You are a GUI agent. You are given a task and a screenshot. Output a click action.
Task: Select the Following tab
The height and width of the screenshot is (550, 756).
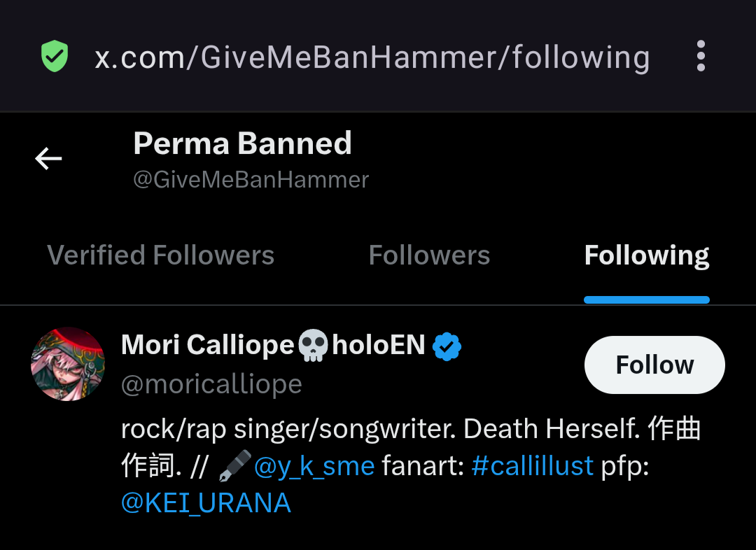click(647, 255)
